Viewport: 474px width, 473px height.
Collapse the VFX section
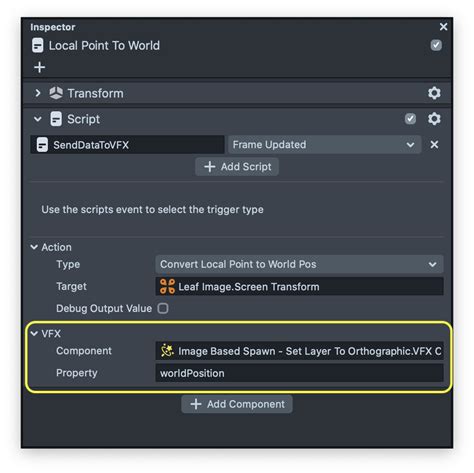(34, 333)
